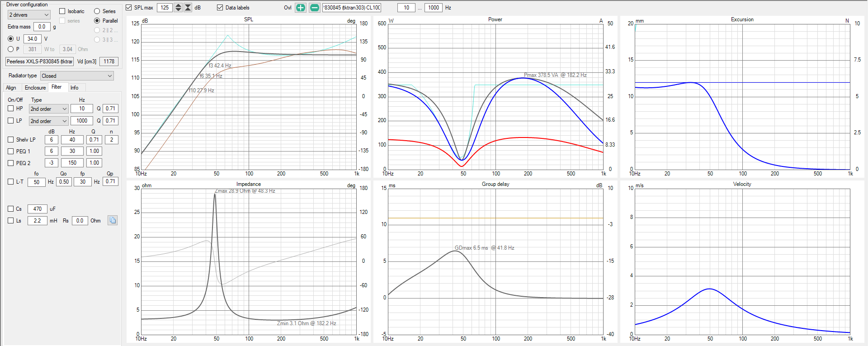Click the 'Zmin 3.1 Ohm @ 182.2 Hz' label
The width and height of the screenshot is (868, 346).
tap(307, 323)
